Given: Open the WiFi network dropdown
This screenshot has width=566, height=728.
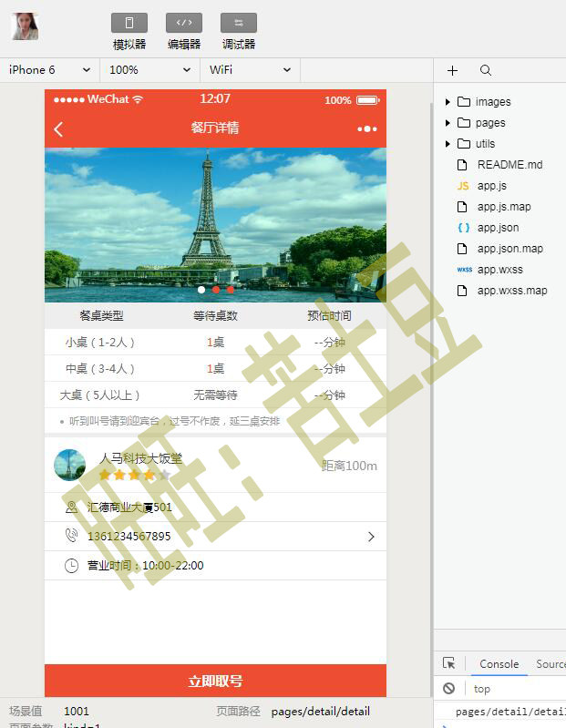Looking at the screenshot, I should [251, 70].
